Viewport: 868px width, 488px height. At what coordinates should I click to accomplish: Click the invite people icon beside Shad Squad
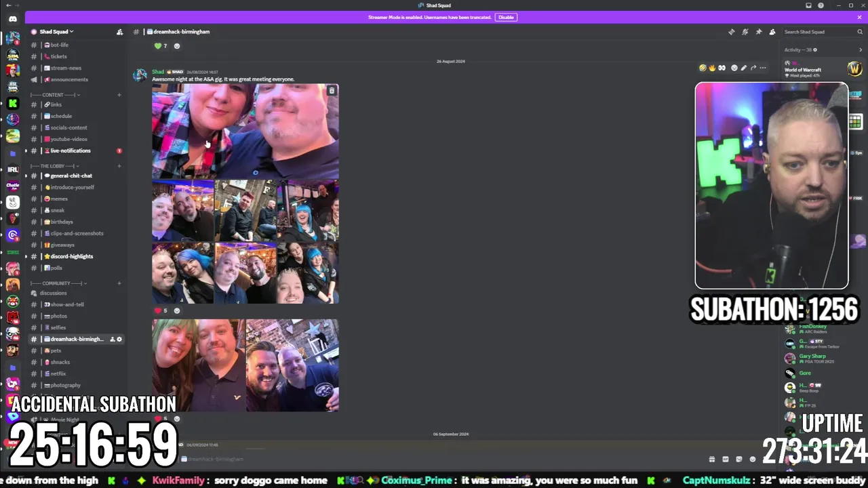pos(119,32)
